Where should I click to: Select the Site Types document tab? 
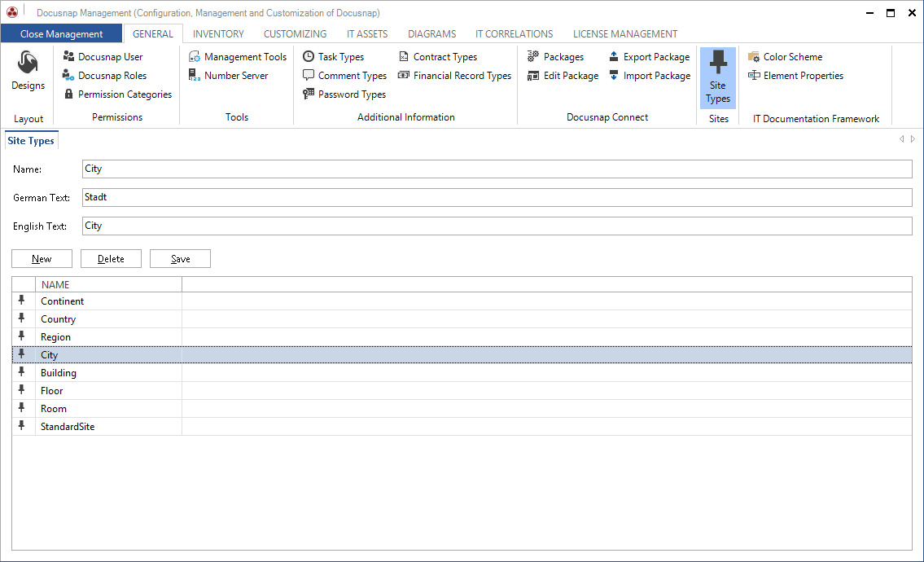[x=31, y=140]
